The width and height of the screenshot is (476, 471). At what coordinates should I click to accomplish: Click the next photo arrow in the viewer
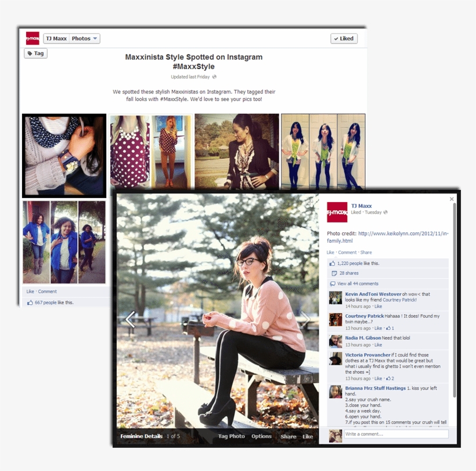308,320
